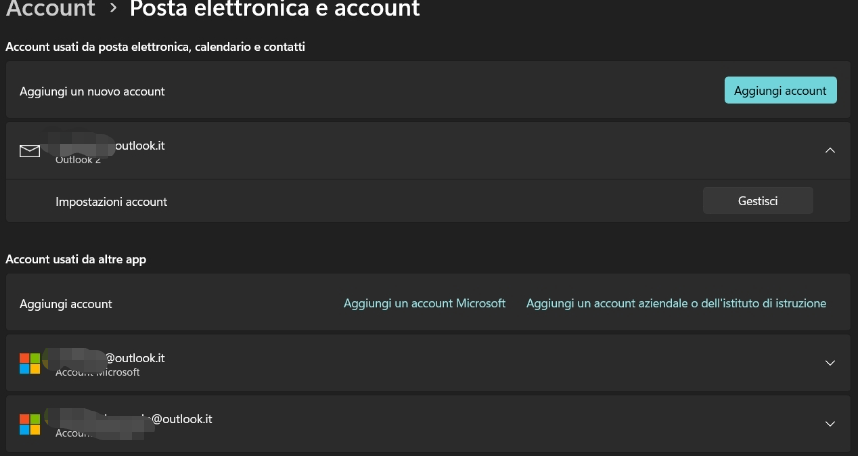This screenshot has height=456, width=858.
Task: Click the Microsoft logo of first listed Microsoft account
Action: tap(30, 363)
